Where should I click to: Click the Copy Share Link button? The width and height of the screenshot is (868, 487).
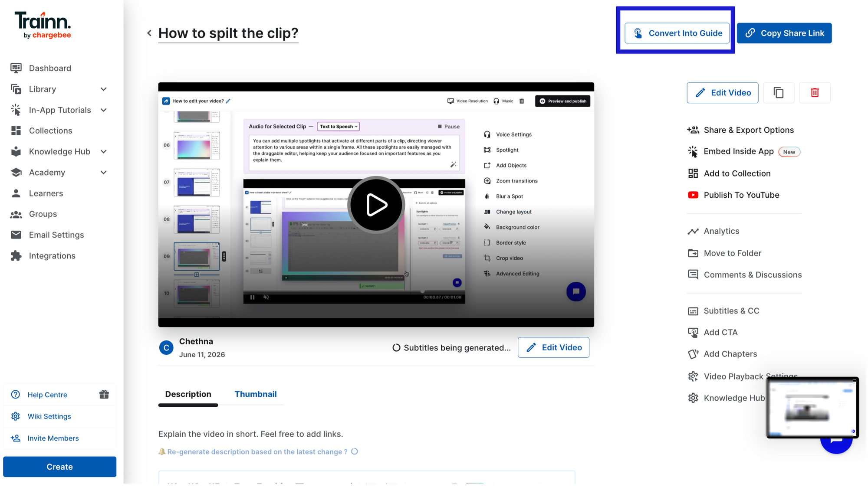(x=784, y=33)
